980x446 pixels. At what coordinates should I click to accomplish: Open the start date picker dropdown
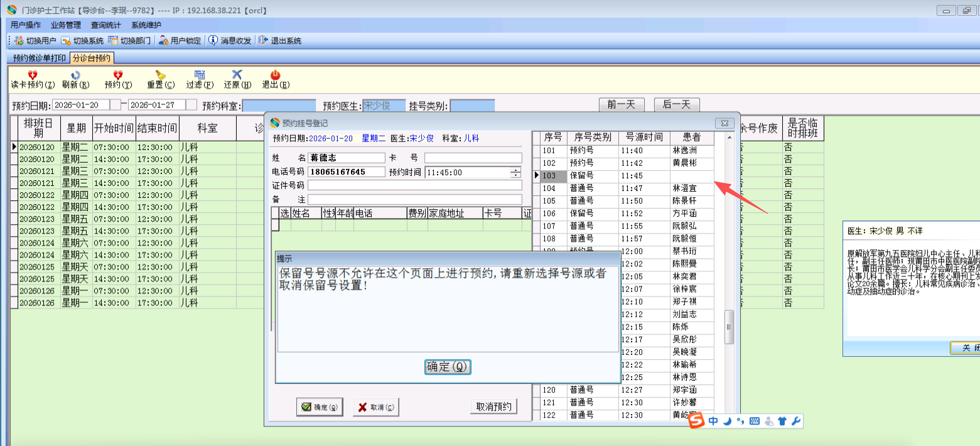pos(115,105)
